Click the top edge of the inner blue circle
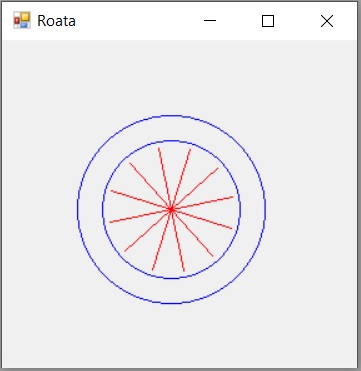This screenshot has width=361, height=371. click(171, 141)
